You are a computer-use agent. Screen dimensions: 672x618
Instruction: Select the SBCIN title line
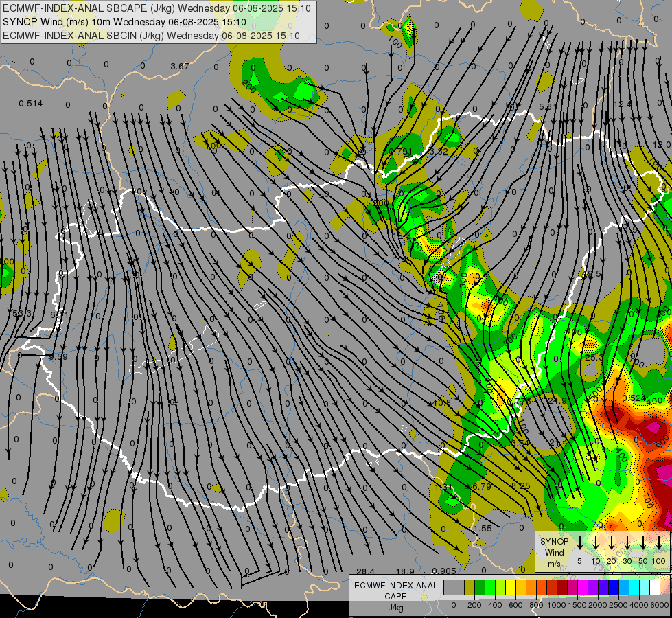151,36
